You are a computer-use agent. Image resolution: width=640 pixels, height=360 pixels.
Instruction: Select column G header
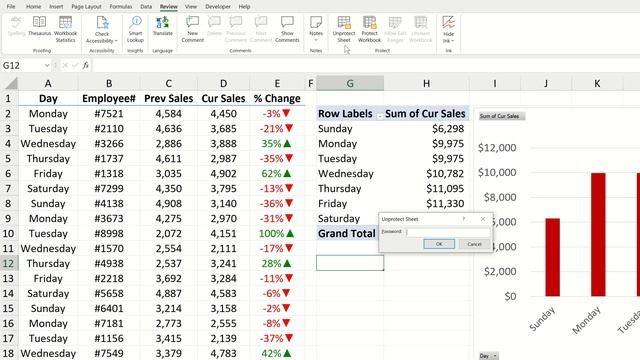pyautogui.click(x=350, y=84)
